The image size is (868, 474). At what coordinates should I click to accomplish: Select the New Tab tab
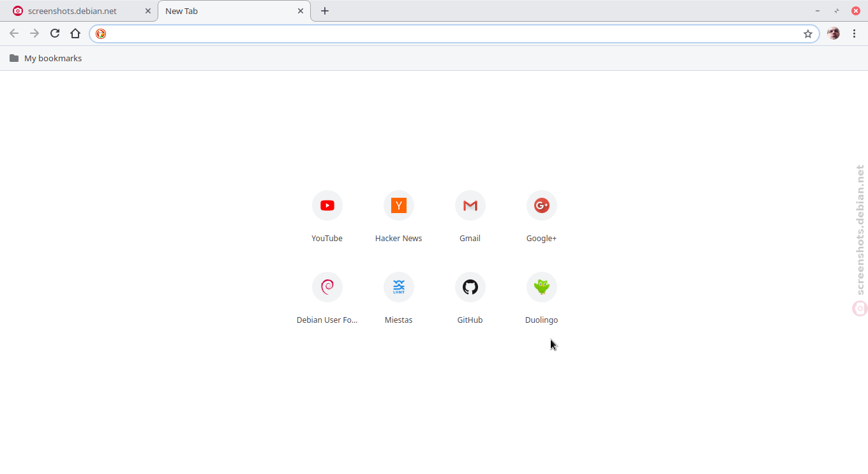(x=234, y=11)
